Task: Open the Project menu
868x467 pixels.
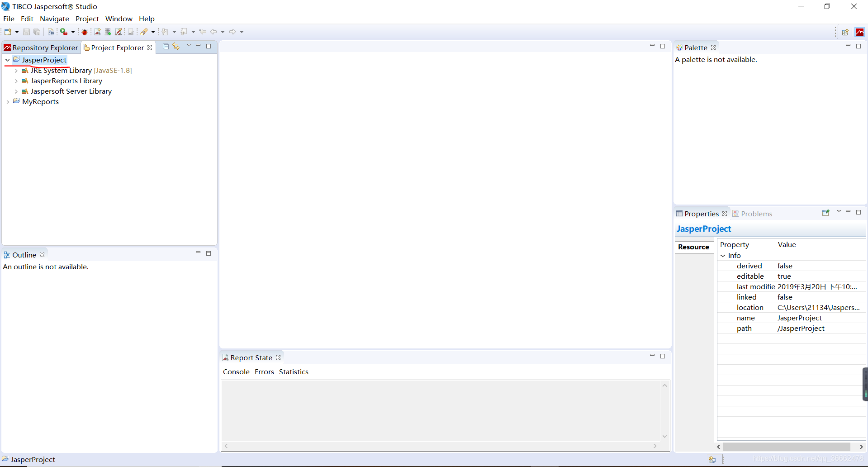Action: tap(87, 19)
